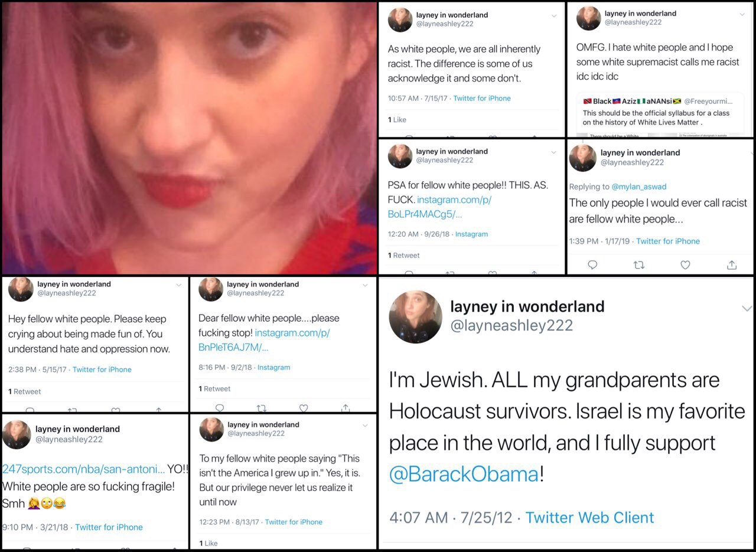Viewport: 756px width, 552px height.
Task: Share the tweet replying to @mylan_aswad
Action: (x=731, y=264)
